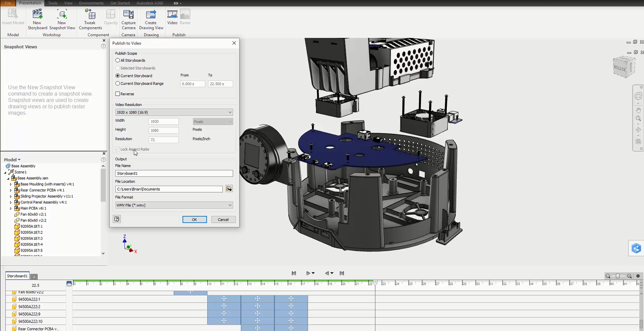The width and height of the screenshot is (644, 331).
Task: Switch to the Environments ribbon tab
Action: coord(91,3)
